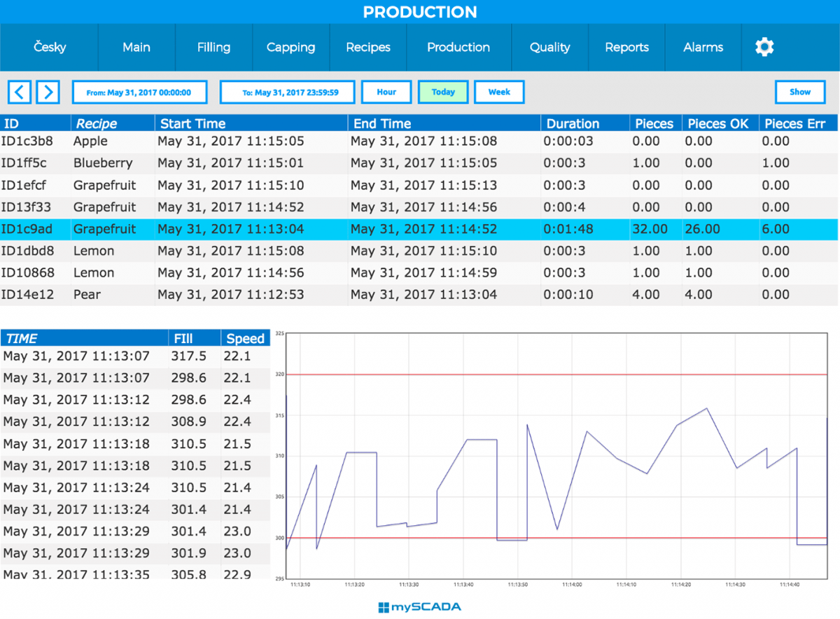This screenshot has width=840, height=619.
Task: Click the chart's 11:13:10 time label
Action: pos(300,585)
